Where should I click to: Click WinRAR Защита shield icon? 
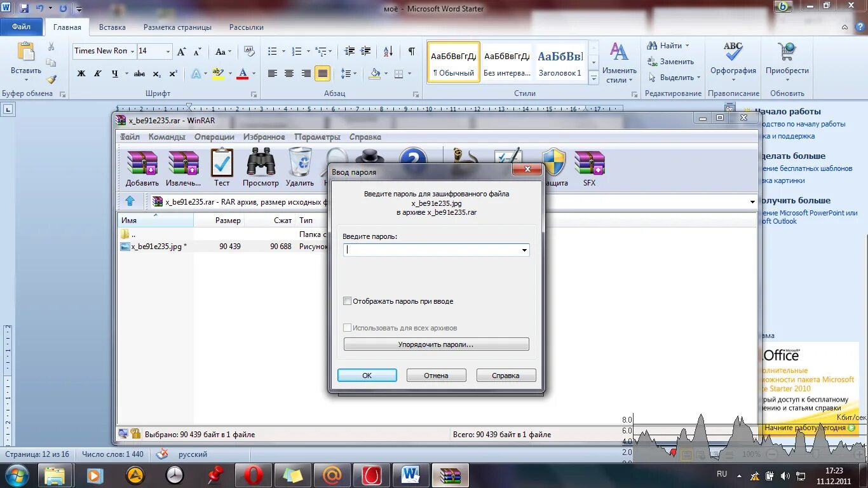click(x=554, y=168)
